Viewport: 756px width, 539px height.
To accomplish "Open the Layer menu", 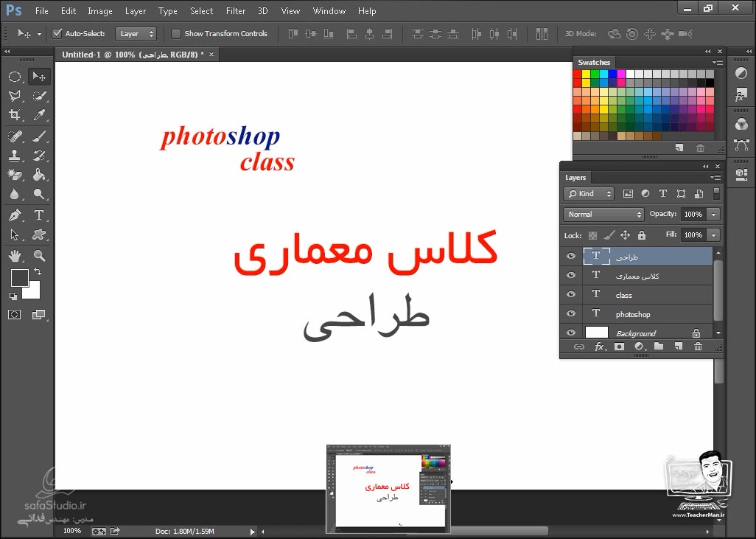I will click(x=136, y=10).
